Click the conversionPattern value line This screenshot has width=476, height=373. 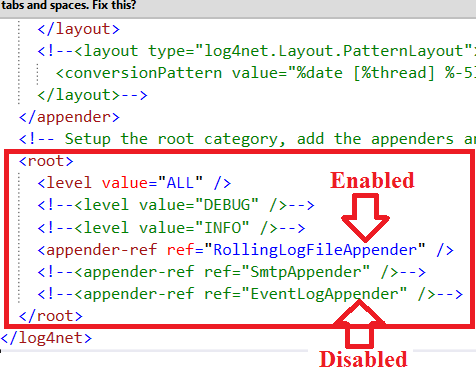tap(266, 73)
